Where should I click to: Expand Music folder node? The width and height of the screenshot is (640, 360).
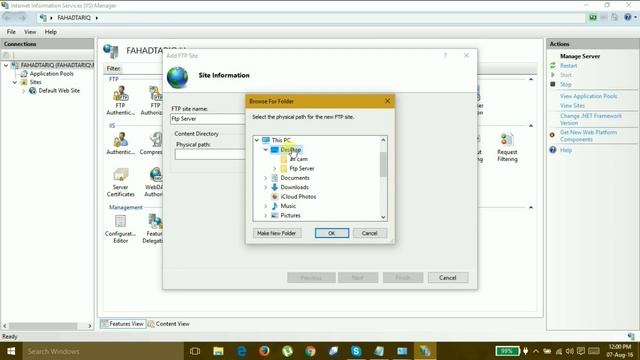266,206
